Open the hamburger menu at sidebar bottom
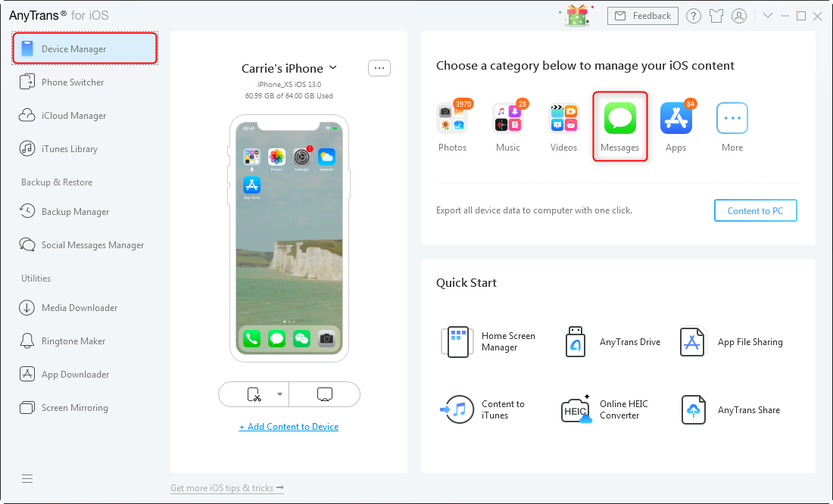 (x=27, y=479)
